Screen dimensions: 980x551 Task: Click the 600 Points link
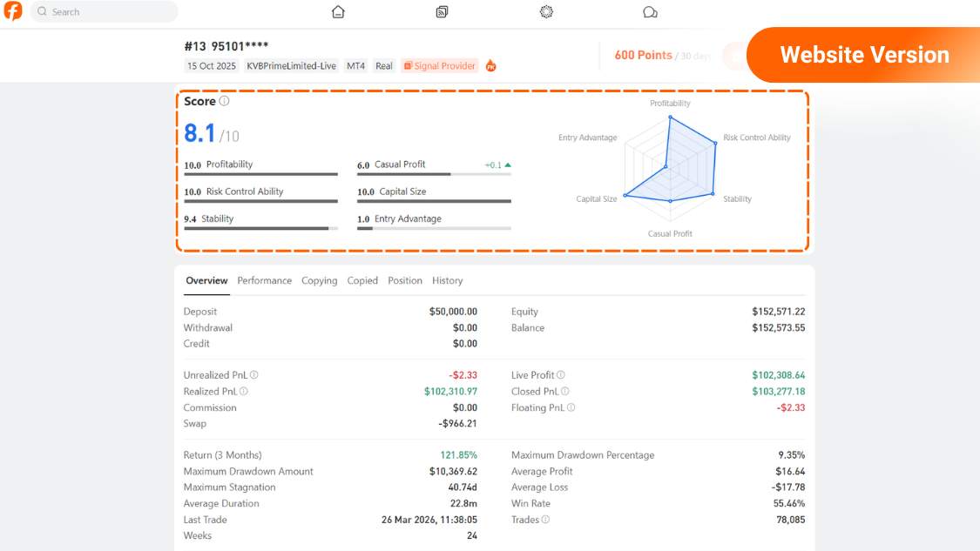coord(642,54)
